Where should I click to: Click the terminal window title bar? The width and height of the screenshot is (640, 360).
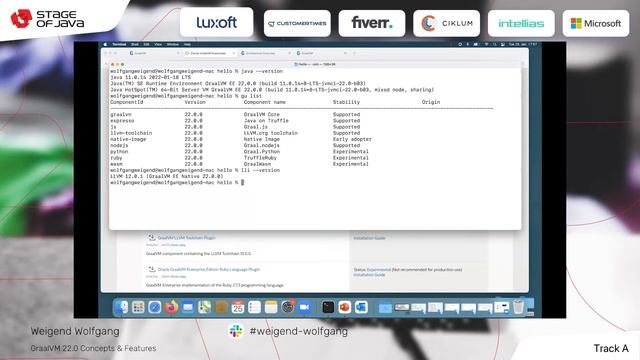click(315, 64)
